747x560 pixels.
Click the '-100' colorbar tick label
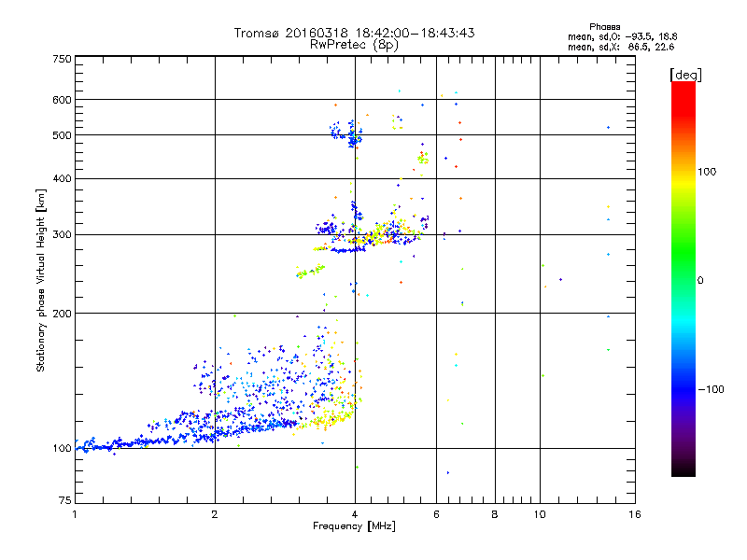711,389
